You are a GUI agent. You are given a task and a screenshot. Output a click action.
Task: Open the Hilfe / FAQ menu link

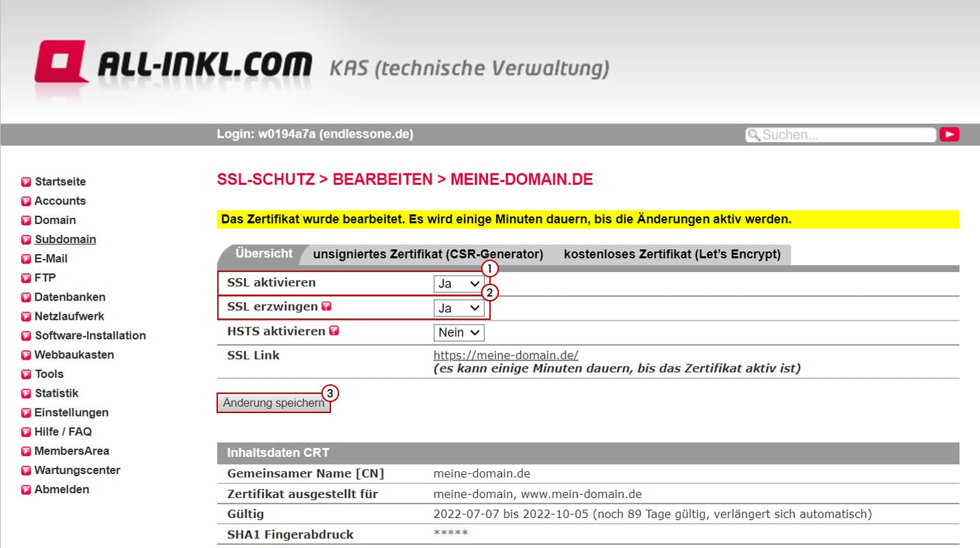[63, 431]
